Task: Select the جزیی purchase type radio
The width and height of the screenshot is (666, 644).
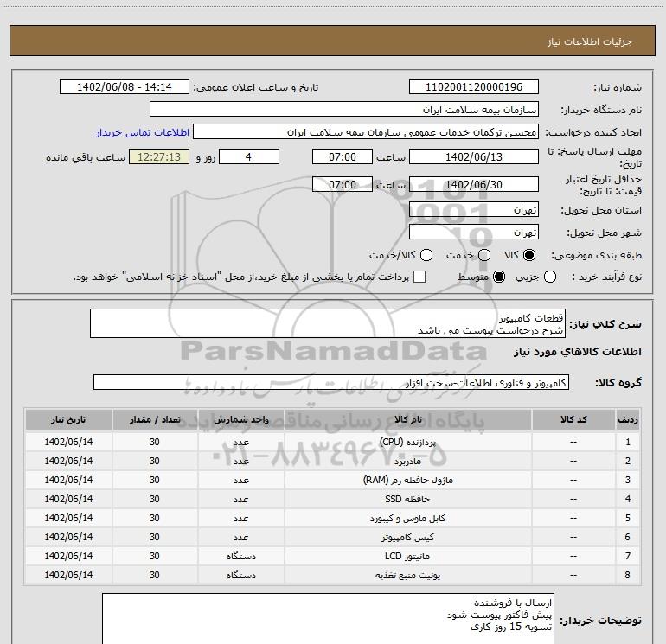Action: [550, 277]
